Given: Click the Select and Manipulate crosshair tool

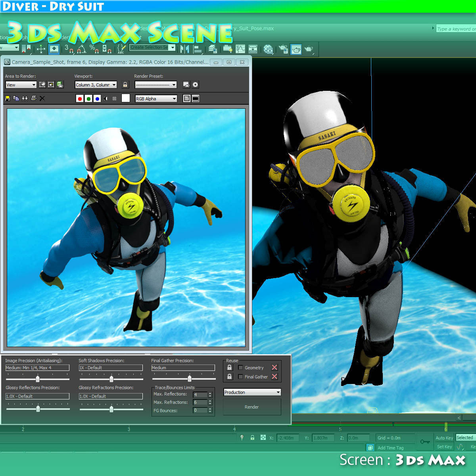Looking at the screenshot, I should (x=41, y=49).
